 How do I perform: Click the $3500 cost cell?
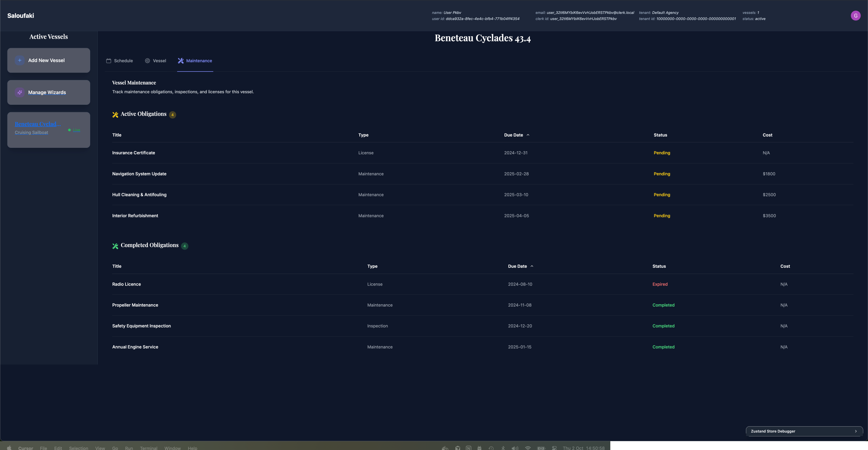tap(769, 216)
